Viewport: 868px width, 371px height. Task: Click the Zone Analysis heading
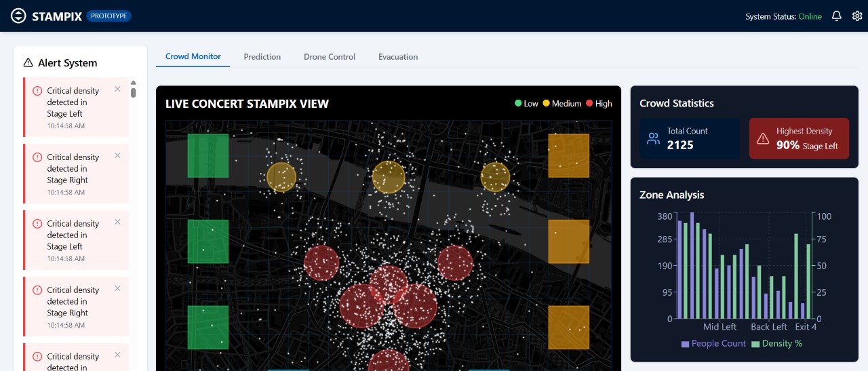[x=672, y=195]
